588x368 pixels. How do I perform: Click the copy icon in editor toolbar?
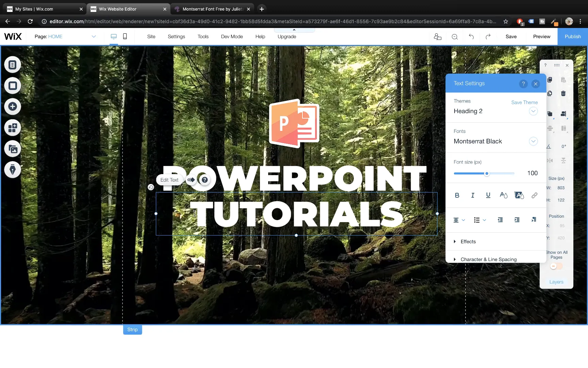(550, 80)
